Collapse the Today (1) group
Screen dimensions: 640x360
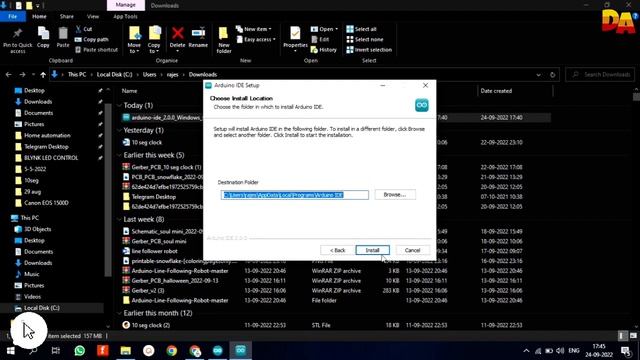(x=119, y=105)
